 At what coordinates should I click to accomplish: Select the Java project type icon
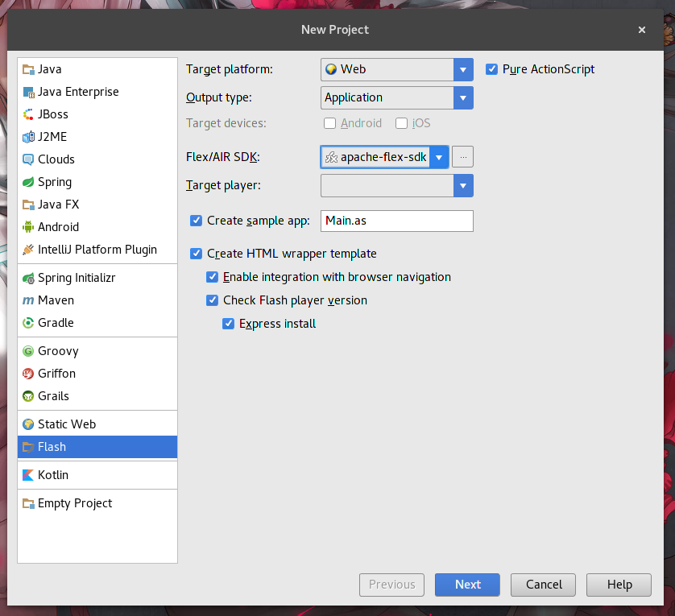pyautogui.click(x=28, y=69)
